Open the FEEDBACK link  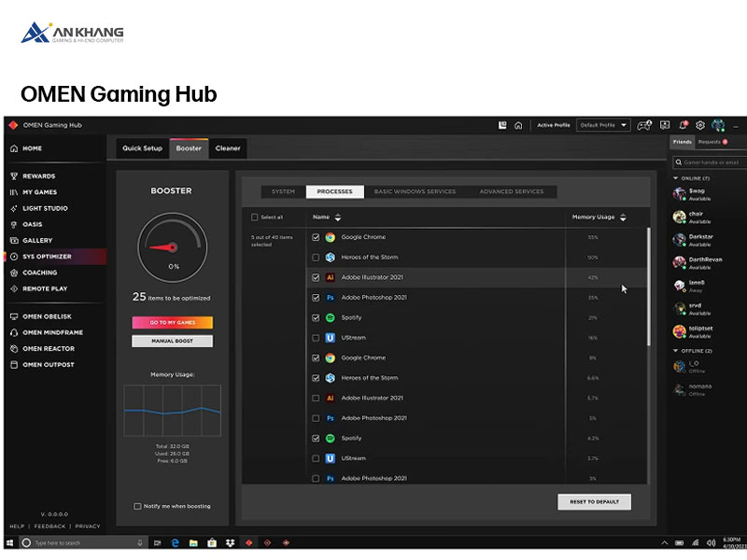[x=50, y=526]
